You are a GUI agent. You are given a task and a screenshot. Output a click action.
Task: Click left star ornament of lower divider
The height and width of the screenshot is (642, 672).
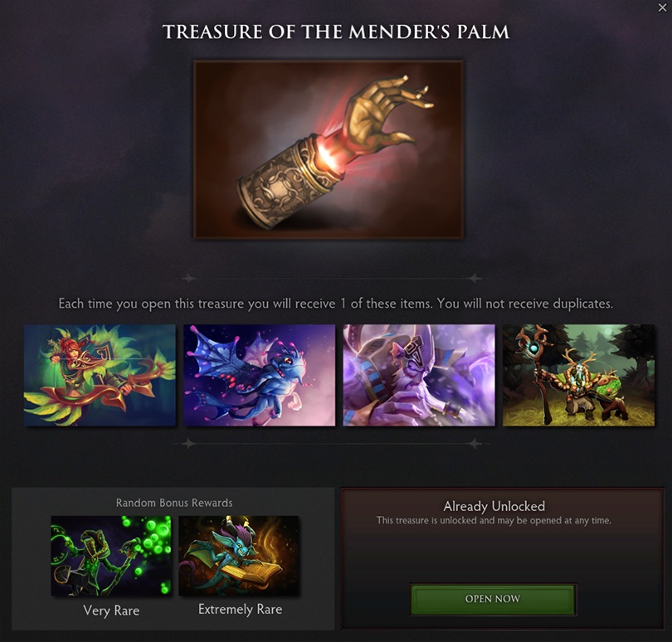tap(188, 443)
